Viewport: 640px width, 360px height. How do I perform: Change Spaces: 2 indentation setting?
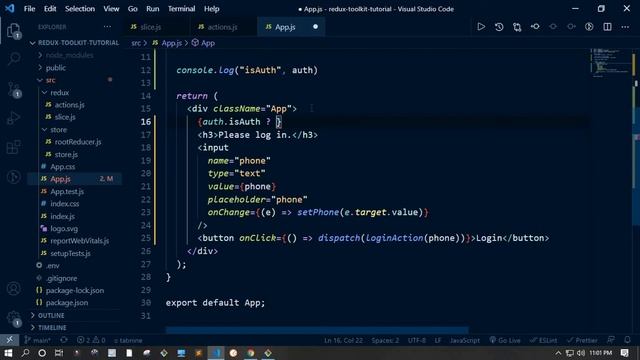(385, 340)
